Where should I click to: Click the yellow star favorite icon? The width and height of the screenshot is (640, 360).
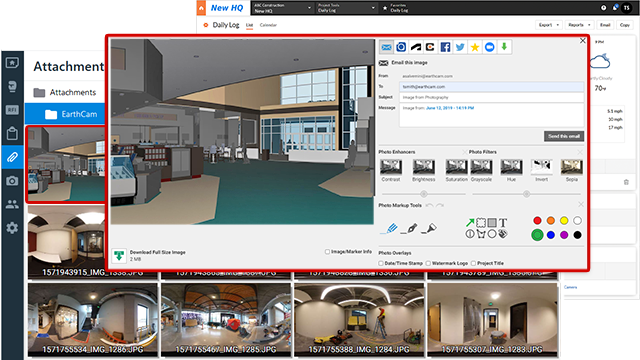click(475, 47)
